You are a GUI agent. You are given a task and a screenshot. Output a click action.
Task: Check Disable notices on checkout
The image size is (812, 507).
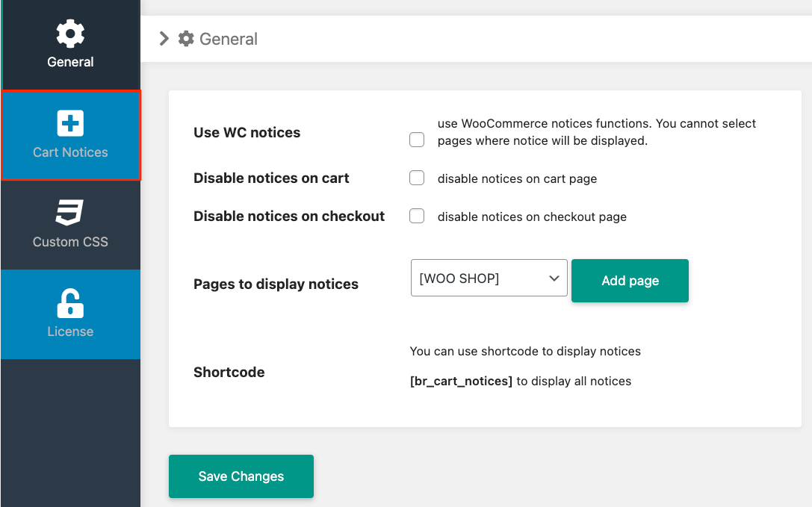click(x=416, y=216)
